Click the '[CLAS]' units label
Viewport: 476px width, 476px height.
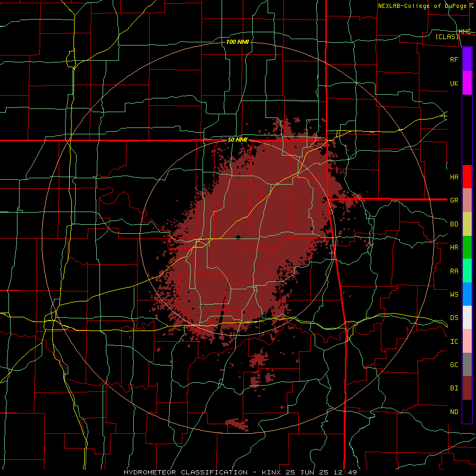447,36
